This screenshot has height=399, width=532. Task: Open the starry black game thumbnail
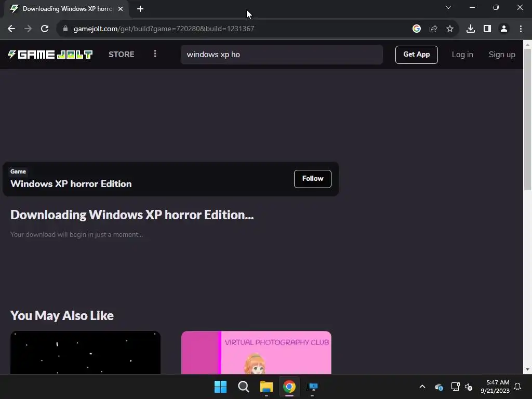pyautogui.click(x=86, y=353)
